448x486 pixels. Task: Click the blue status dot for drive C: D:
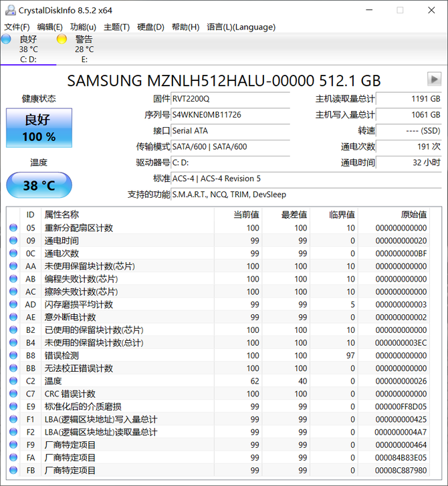[6, 39]
